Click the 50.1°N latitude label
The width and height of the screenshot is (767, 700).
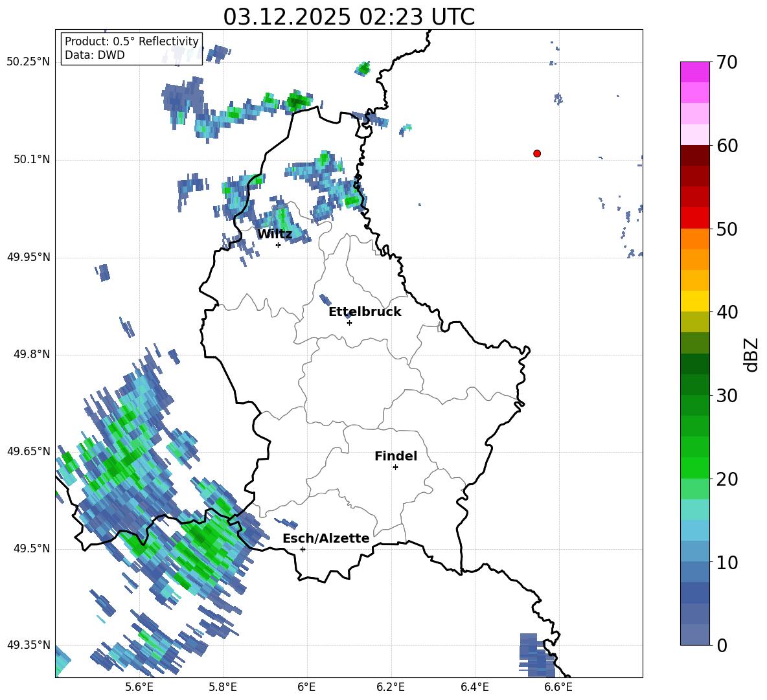32,160
